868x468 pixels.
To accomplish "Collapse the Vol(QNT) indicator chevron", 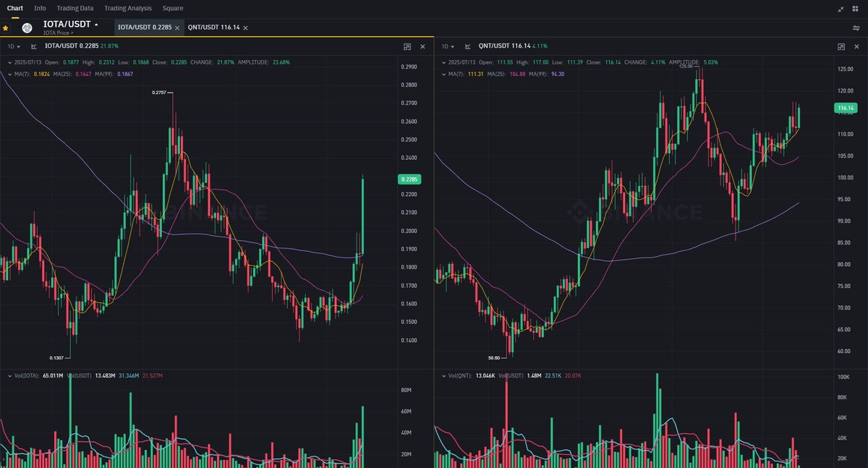I will [443, 376].
